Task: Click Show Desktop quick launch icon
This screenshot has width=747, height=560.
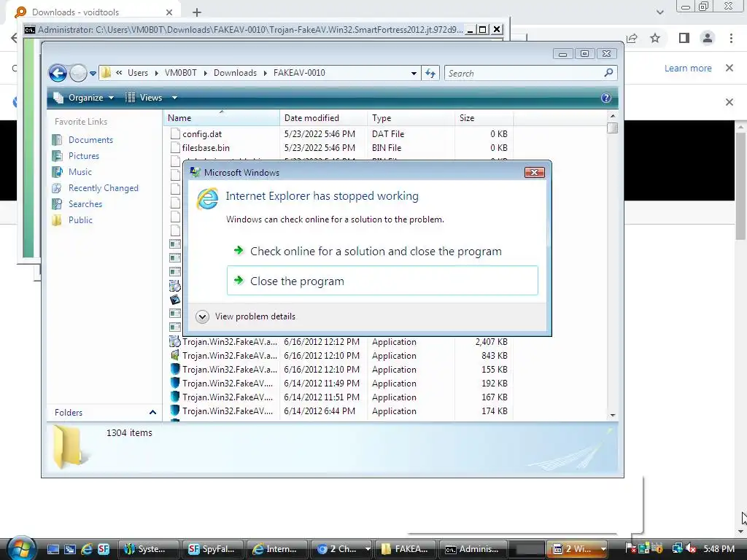Action: [53, 549]
